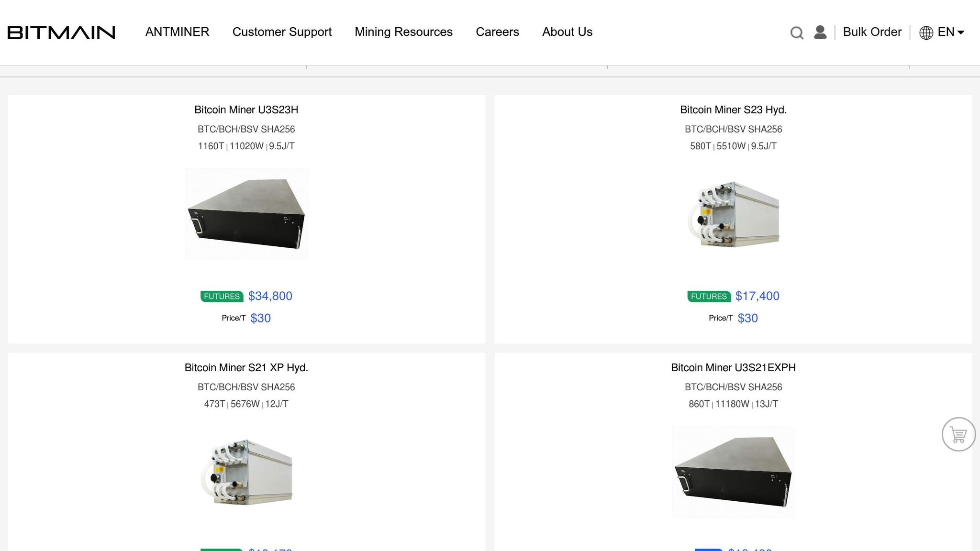980x551 pixels.
Task: Click the search magnifier icon
Action: [x=796, y=33]
